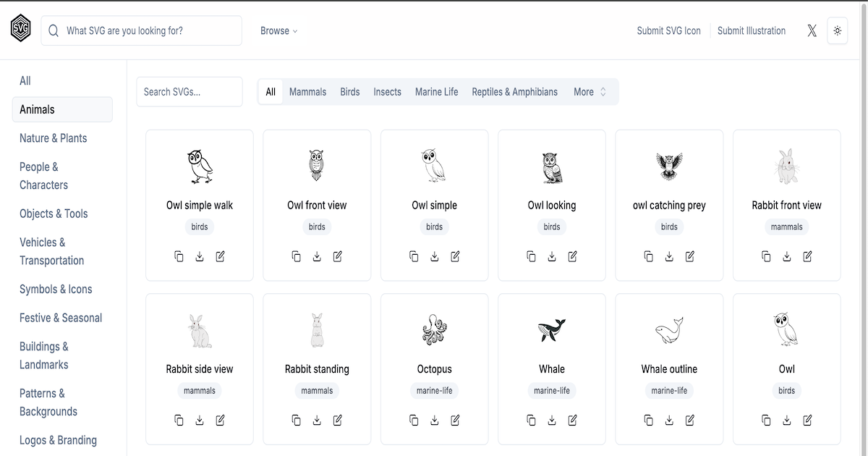Viewport: 868px width, 456px height.
Task: Copy the owl catching prey SVG code
Action: coord(648,256)
